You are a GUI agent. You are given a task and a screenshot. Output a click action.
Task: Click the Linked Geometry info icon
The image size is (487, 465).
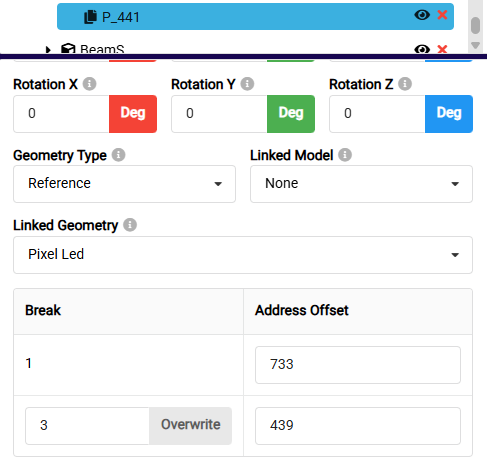coord(130,225)
